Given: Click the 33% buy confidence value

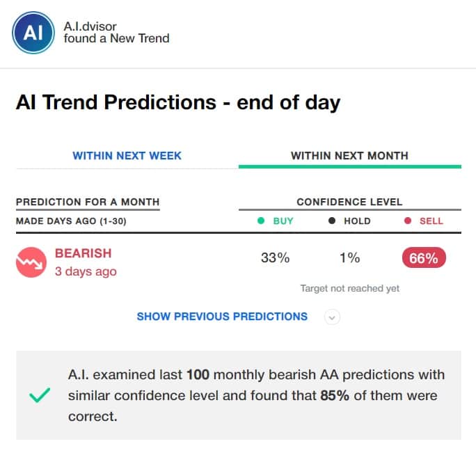Looking at the screenshot, I should pos(275,259).
